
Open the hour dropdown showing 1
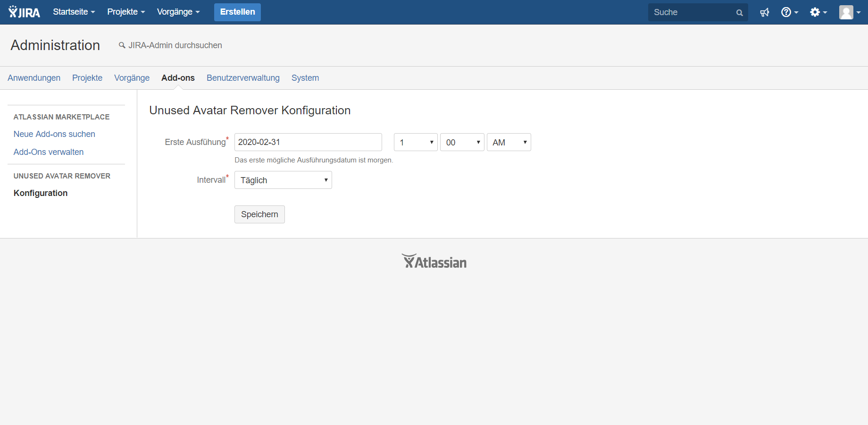pos(416,142)
